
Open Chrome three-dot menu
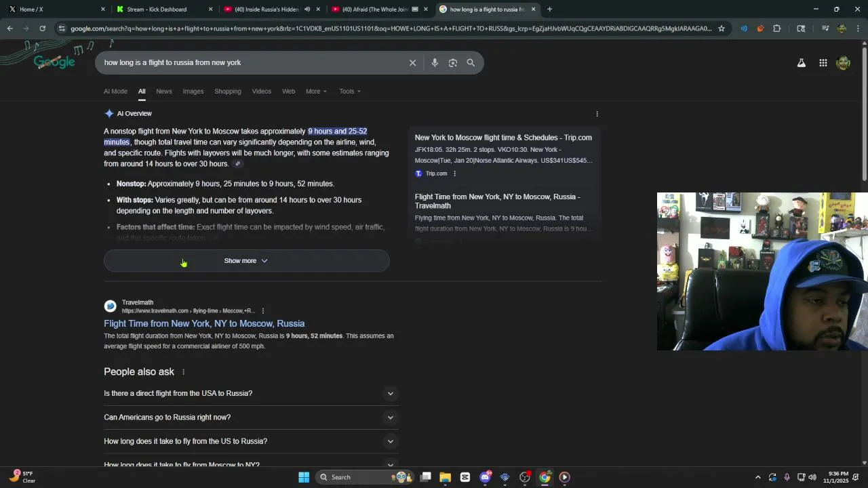(x=858, y=28)
